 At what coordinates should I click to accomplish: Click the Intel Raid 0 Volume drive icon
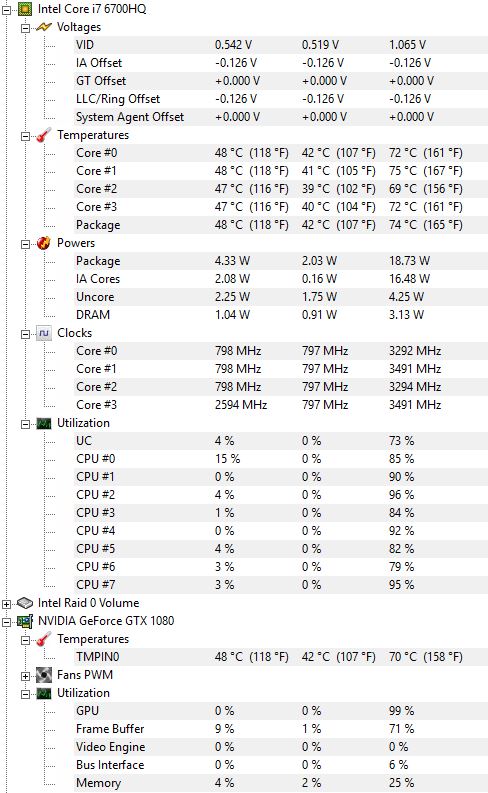pyautogui.click(x=25, y=603)
